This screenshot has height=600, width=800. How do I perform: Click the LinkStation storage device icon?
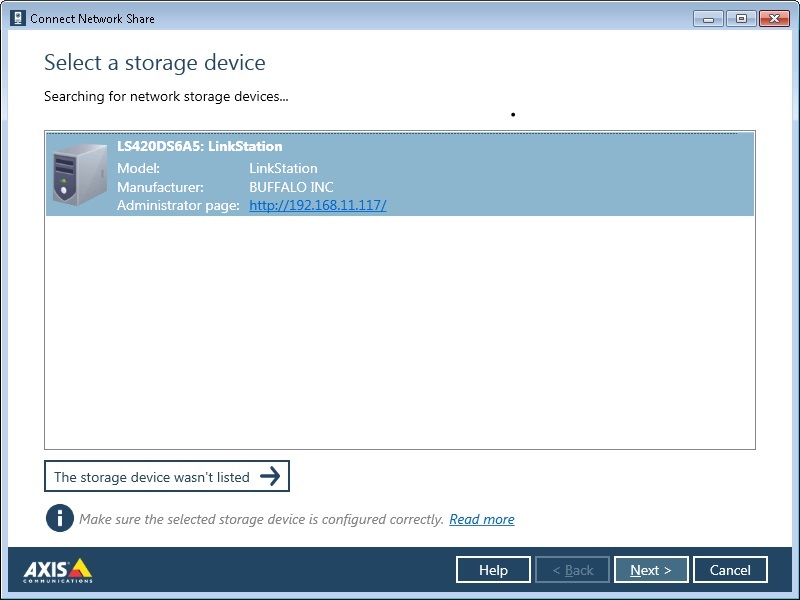tap(78, 173)
